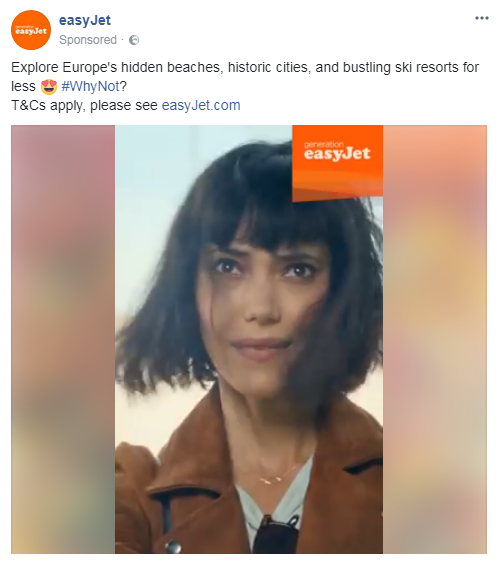Click the words 'historic cities' in caption
501x567 pixels.
268,68
